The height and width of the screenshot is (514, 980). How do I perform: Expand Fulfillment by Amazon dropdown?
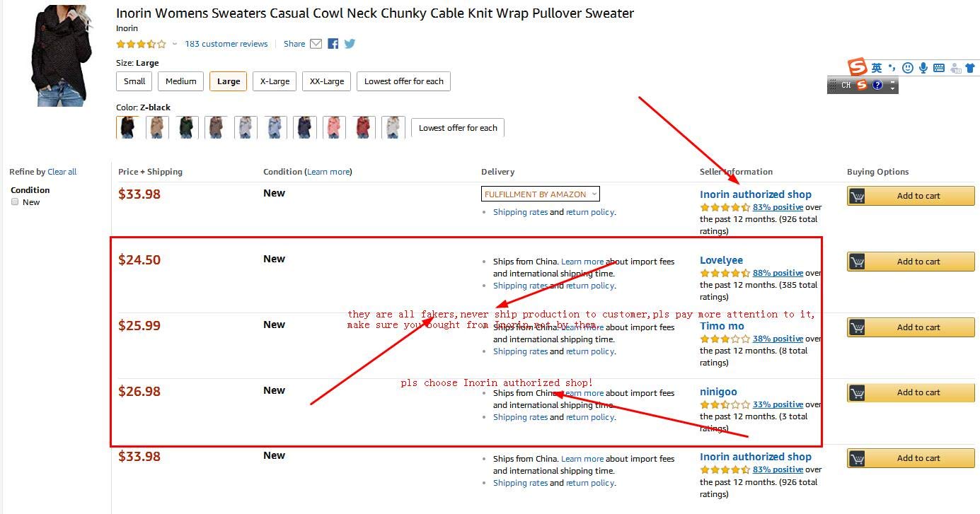pos(541,194)
